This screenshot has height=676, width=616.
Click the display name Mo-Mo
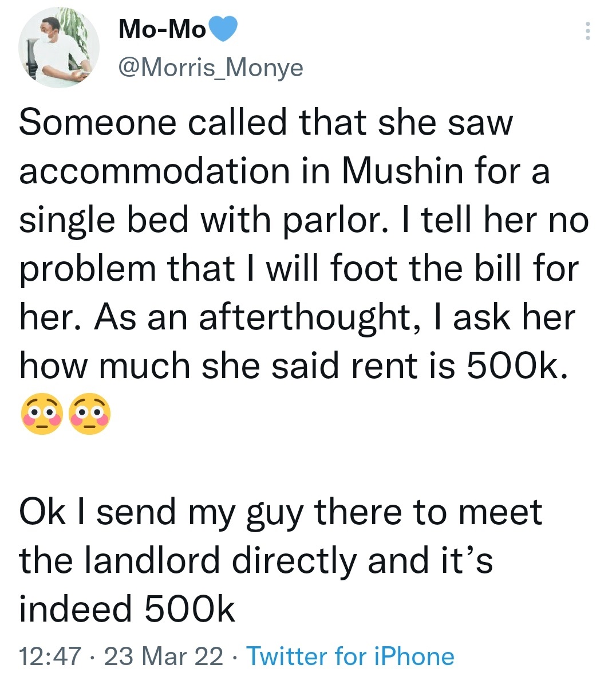pyautogui.click(x=161, y=30)
